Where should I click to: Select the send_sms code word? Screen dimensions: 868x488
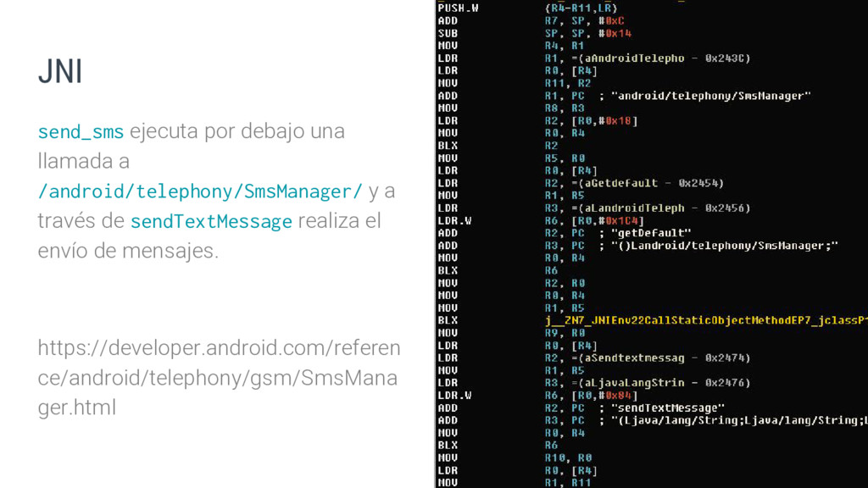(x=81, y=132)
